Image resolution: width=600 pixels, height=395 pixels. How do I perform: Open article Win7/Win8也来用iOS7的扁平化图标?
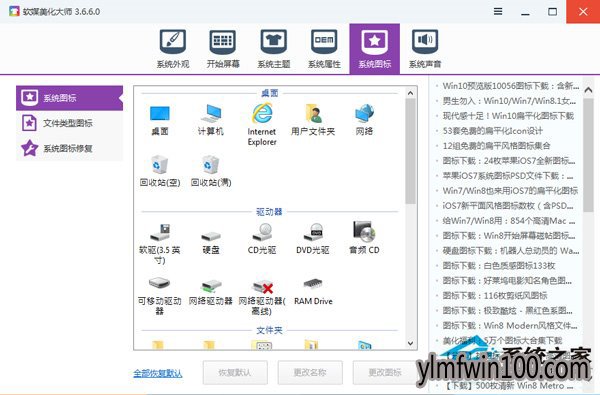pyautogui.click(x=510, y=191)
